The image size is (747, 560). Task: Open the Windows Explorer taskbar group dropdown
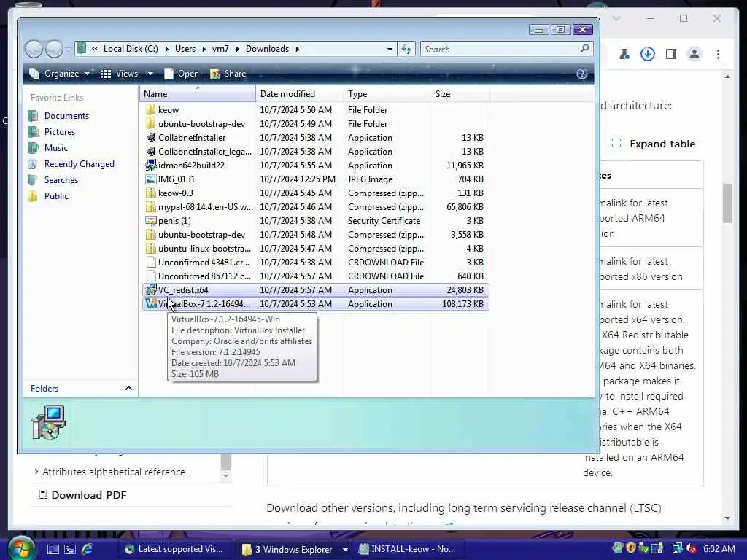click(345, 550)
